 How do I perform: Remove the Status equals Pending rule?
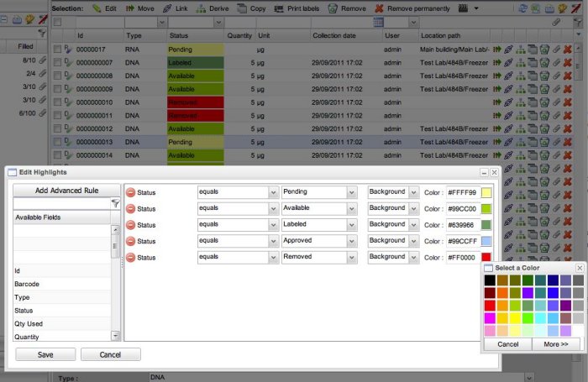click(x=130, y=192)
